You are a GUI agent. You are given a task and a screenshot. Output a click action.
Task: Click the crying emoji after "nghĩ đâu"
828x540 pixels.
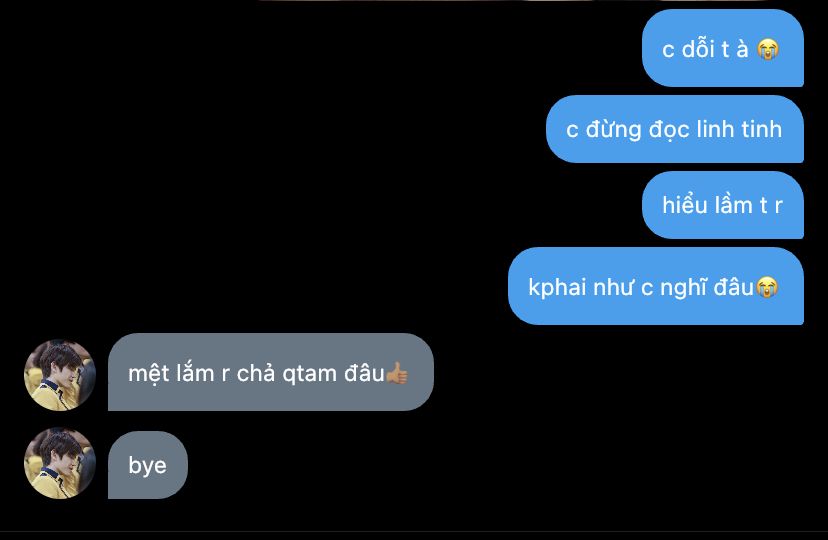pos(767,287)
